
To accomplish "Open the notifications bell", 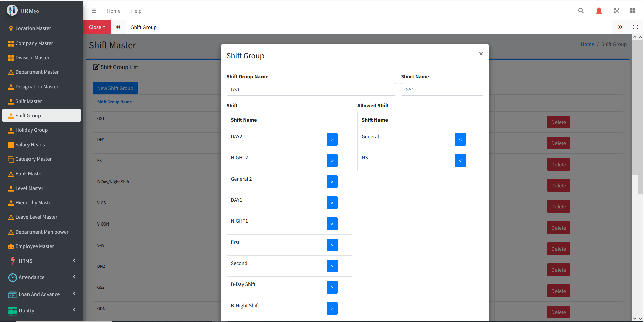I will (x=599, y=11).
